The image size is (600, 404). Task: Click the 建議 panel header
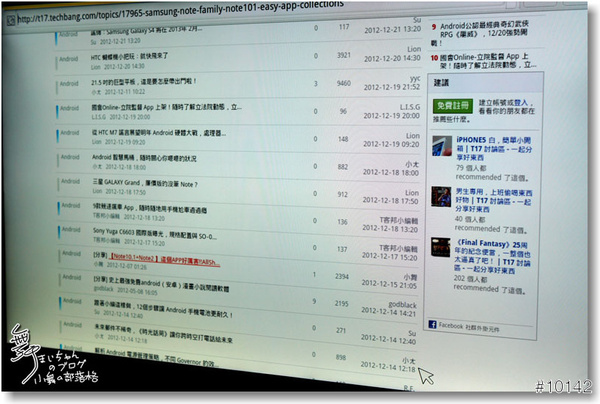[487, 82]
